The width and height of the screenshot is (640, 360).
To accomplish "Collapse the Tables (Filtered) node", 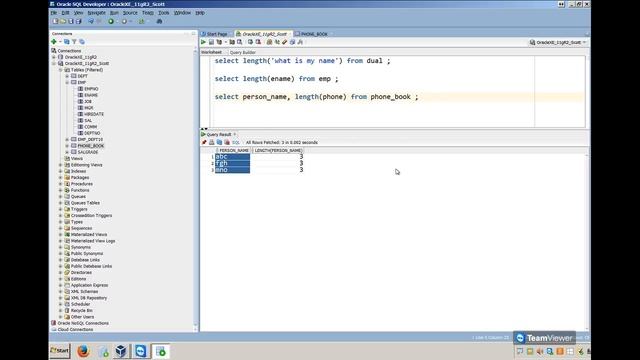I will pyautogui.click(x=60, y=70).
